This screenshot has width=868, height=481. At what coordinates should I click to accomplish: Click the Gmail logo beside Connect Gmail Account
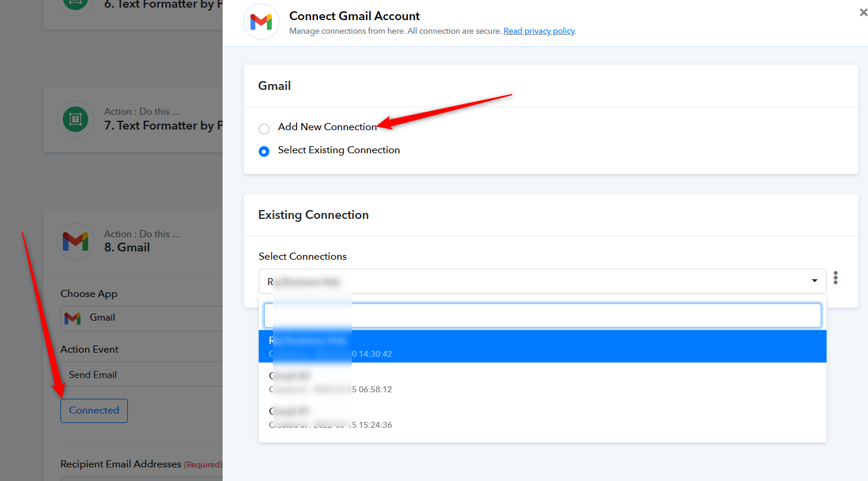coord(261,22)
